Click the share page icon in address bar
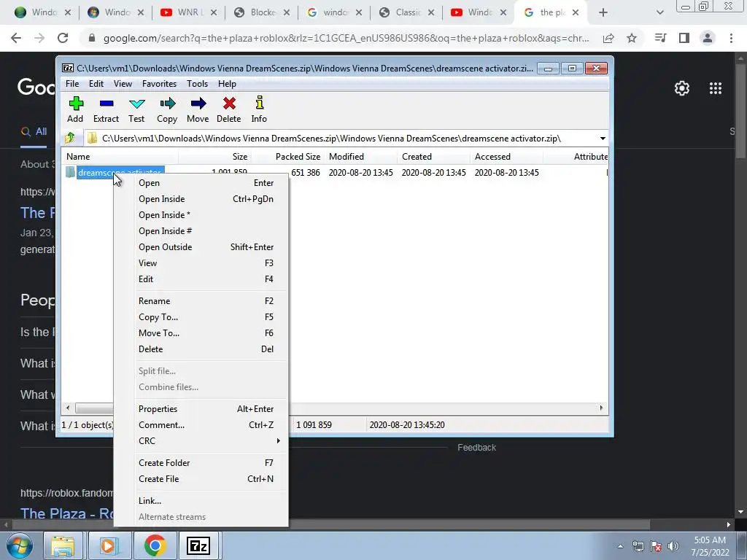Screen dimensions: 747x560 point(608,38)
